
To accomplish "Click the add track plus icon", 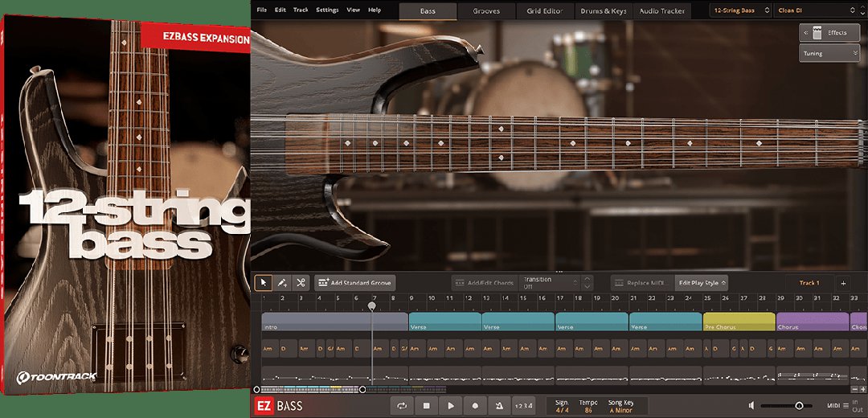I will [x=843, y=283].
